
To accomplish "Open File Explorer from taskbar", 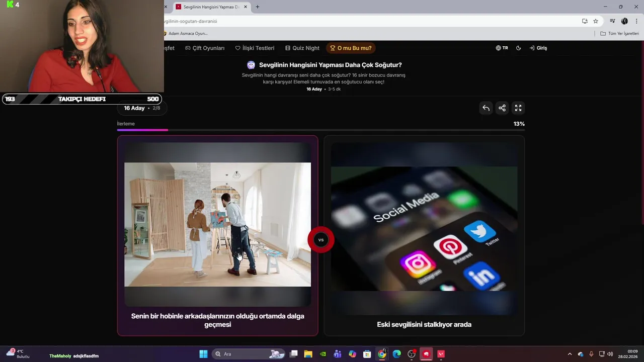I will coord(308,354).
